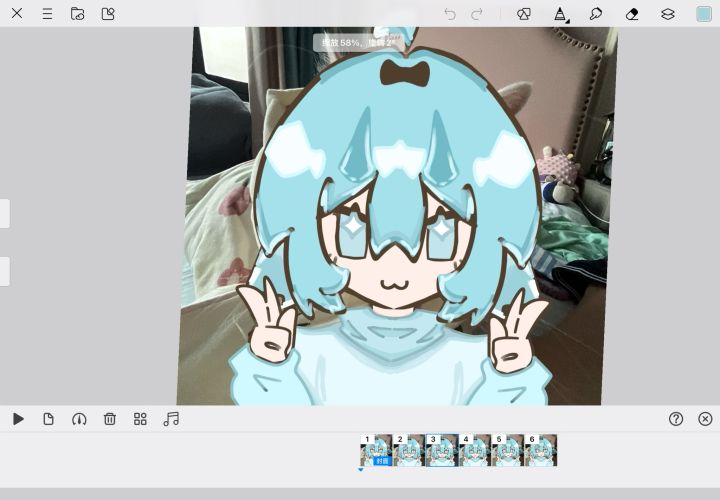Select frame 2 thumbnail

pyautogui.click(x=409, y=450)
